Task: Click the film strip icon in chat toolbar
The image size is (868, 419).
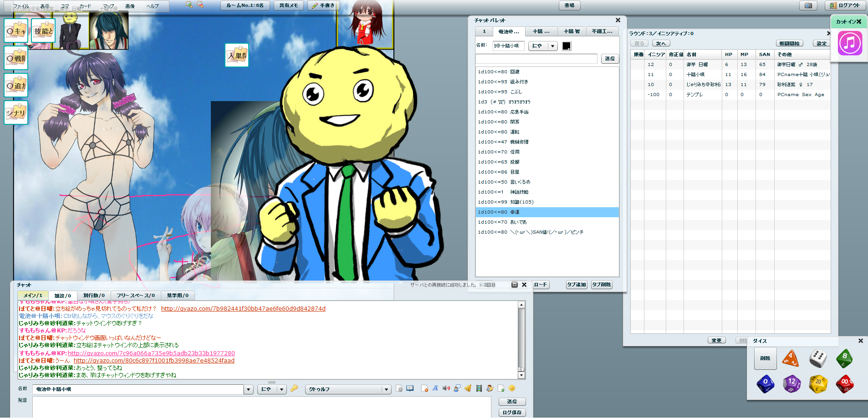Action: (x=479, y=388)
